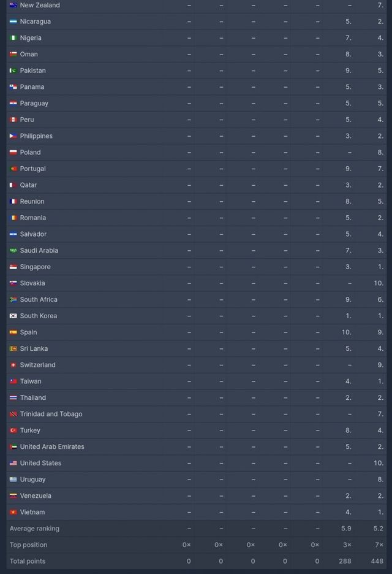392x574 pixels.
Task: Click the Pakistan flag icon
Action: [13, 71]
